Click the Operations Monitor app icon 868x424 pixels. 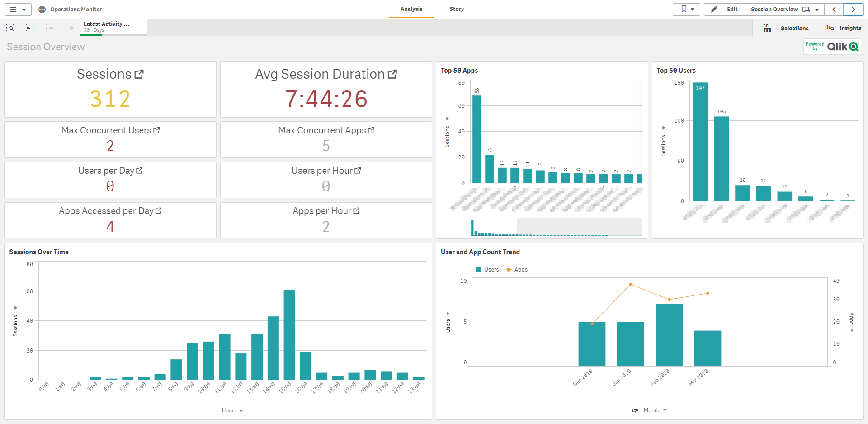click(42, 10)
